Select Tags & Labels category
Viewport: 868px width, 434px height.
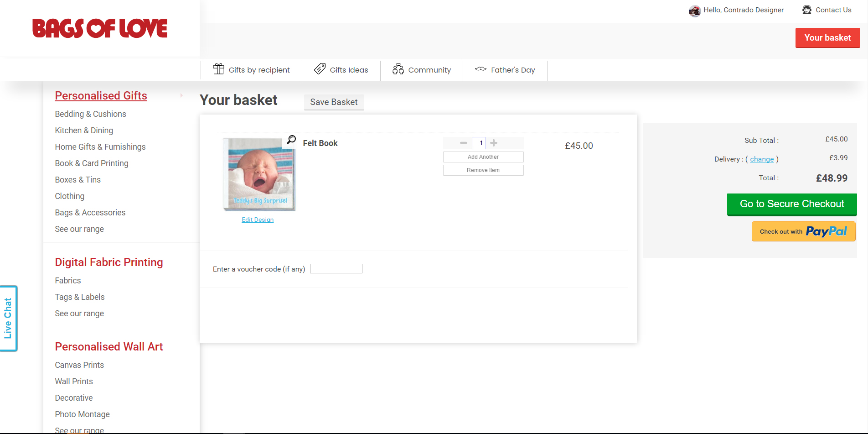pos(80,297)
